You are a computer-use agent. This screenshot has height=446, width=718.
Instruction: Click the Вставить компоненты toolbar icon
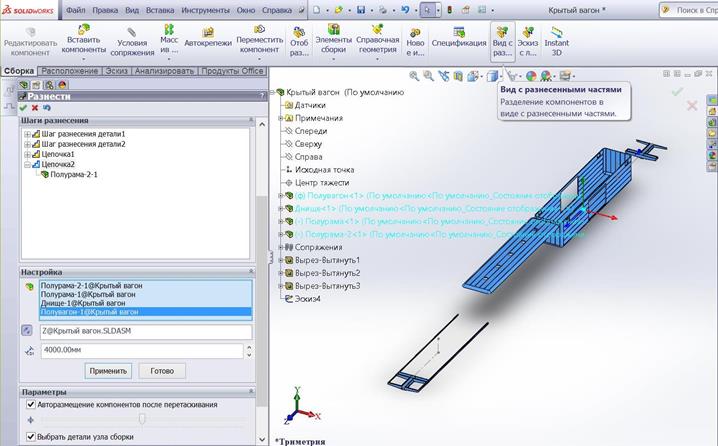pyautogui.click(x=82, y=37)
